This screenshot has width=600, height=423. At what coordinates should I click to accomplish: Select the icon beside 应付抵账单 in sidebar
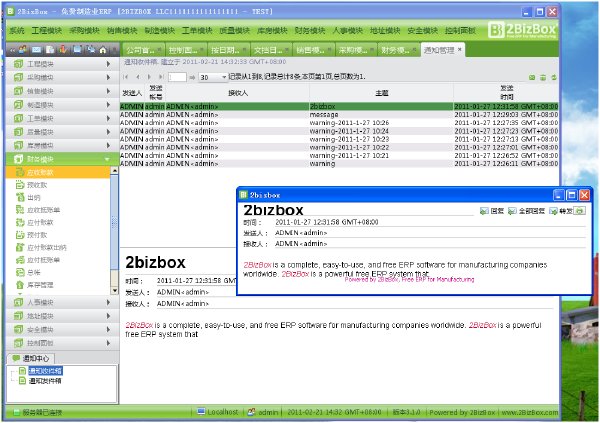click(20, 260)
